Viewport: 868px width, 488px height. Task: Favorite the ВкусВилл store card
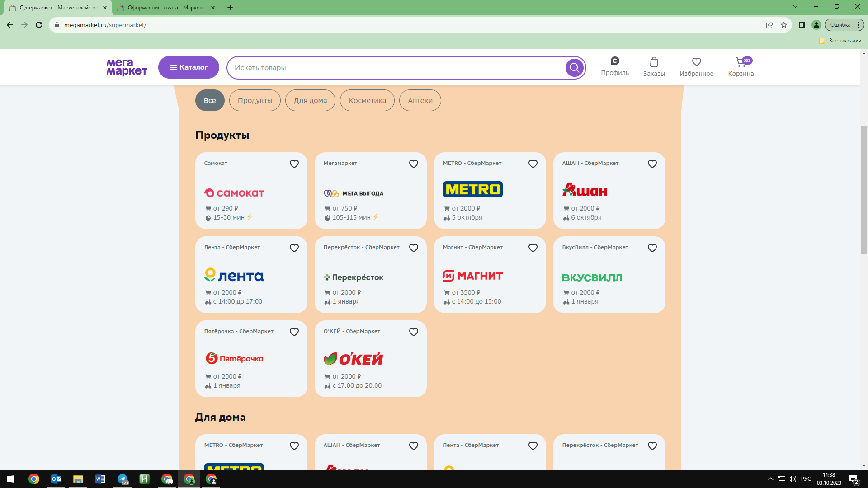[652, 248]
